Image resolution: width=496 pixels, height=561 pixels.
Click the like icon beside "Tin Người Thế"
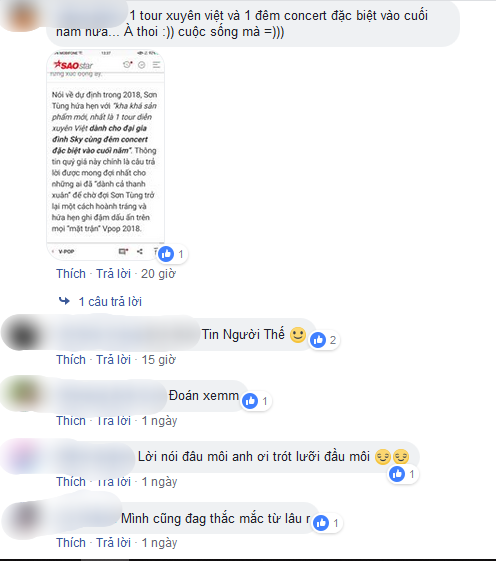pyautogui.click(x=318, y=340)
